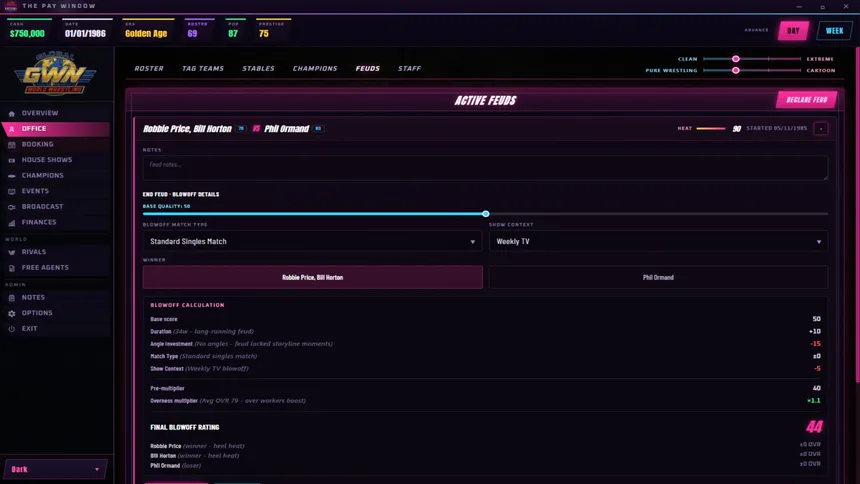
Task: Click Robbie Price, Bill Horton feud title
Action: pyautogui.click(x=187, y=129)
